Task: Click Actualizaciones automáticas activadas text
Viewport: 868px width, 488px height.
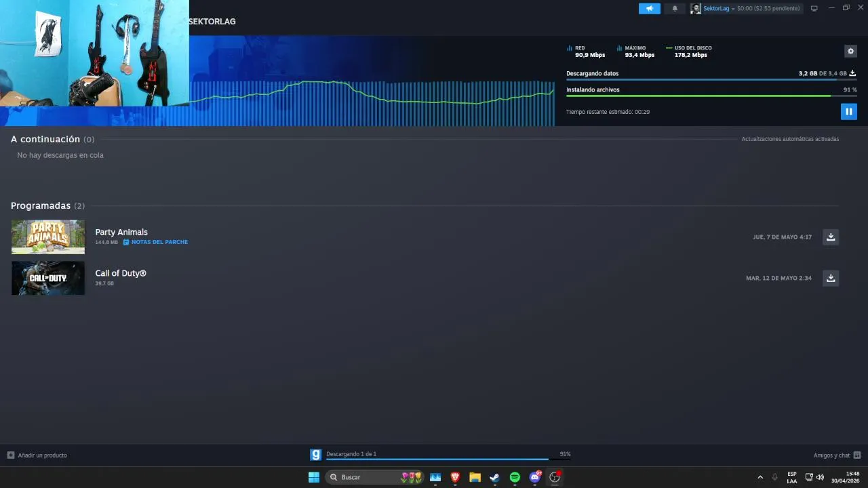Action: (x=790, y=139)
